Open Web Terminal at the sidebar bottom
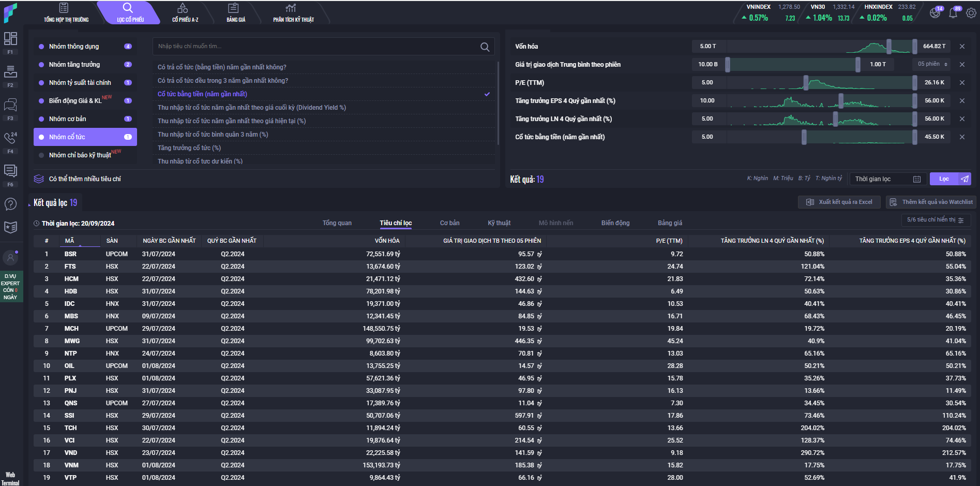Screen dimensions: 980x486 (x=10, y=478)
